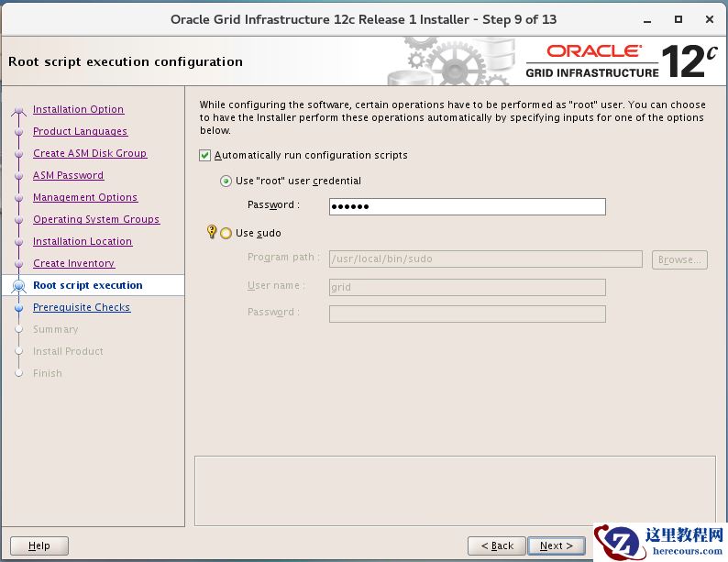Viewport: 728px width, 562px height.
Task: Click the sudo Password field
Action: click(x=467, y=314)
